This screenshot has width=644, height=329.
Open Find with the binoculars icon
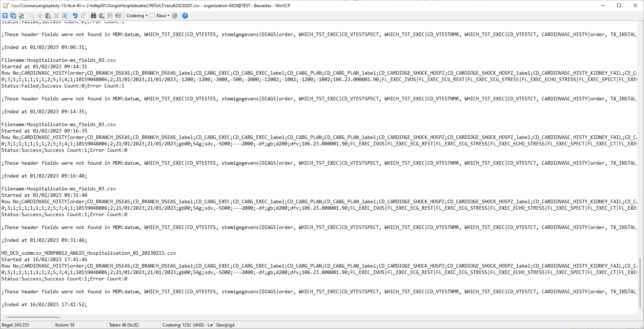tap(93, 16)
